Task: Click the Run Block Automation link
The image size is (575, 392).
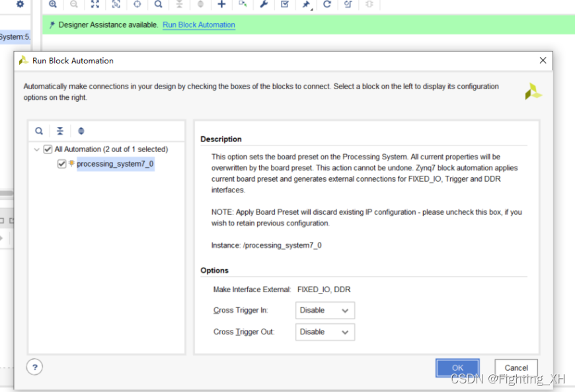Action: [x=199, y=24]
